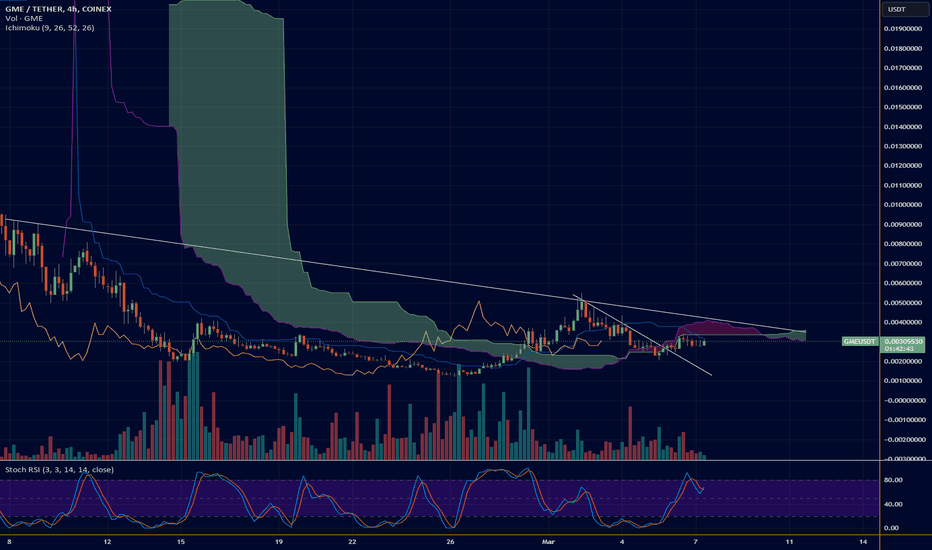Click date 15 on time axis
Viewport: 932px width, 550px height.
point(181,542)
